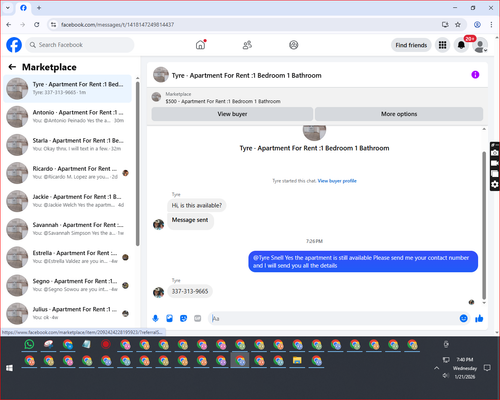Open the taskbar clock and date
Image resolution: width=500 pixels, height=400 pixels.
[465, 368]
